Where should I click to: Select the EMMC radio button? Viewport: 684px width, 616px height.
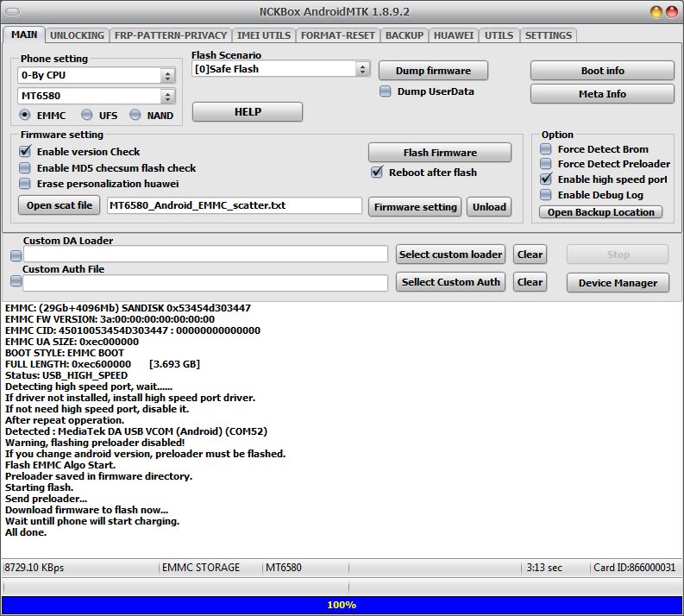[x=25, y=115]
